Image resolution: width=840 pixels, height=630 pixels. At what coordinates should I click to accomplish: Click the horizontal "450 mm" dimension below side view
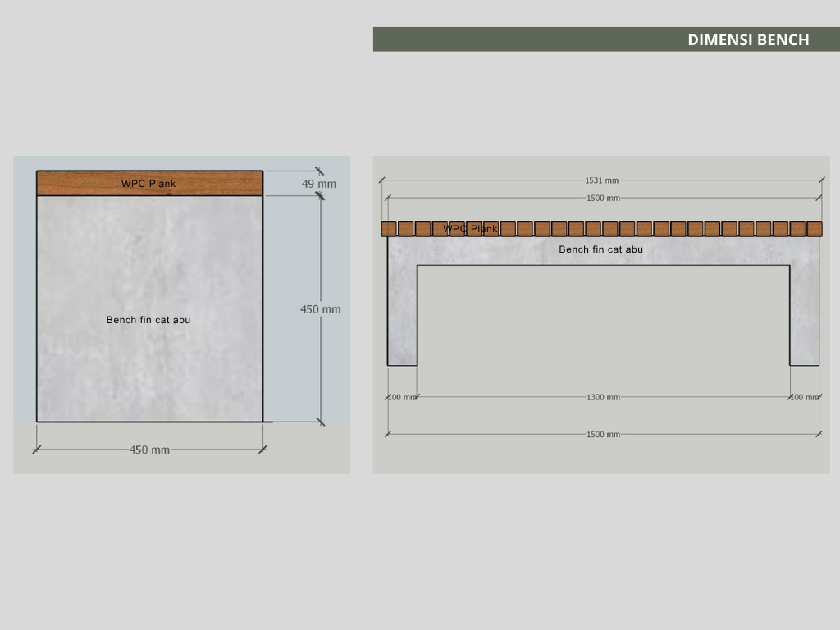point(149,450)
